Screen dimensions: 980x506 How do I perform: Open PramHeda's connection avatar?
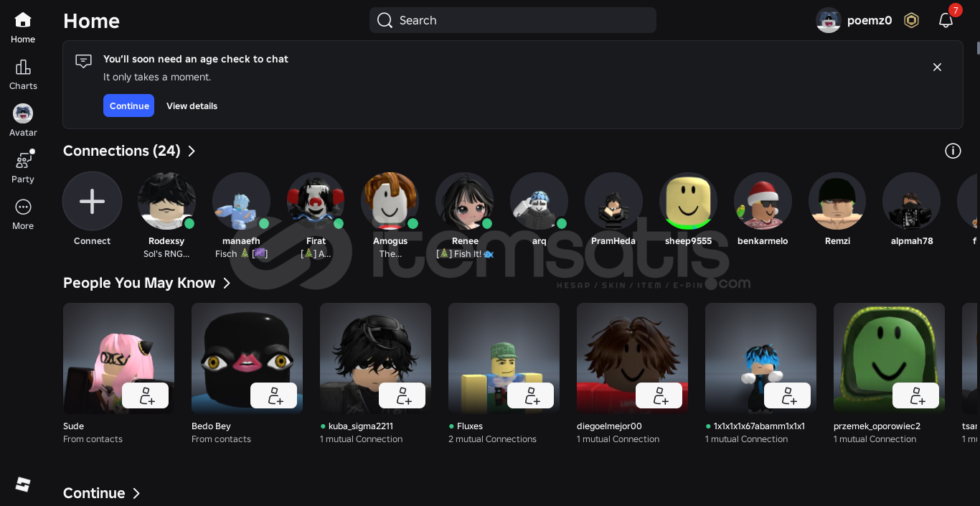pyautogui.click(x=613, y=201)
